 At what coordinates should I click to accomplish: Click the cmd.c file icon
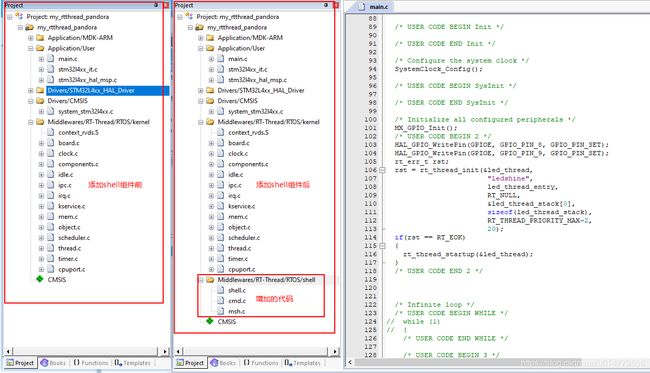tap(221, 300)
